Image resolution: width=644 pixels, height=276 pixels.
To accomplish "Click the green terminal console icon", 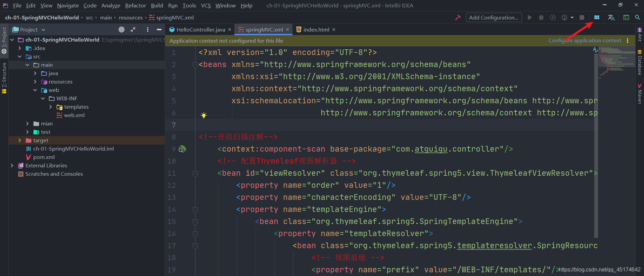I will [626, 17].
